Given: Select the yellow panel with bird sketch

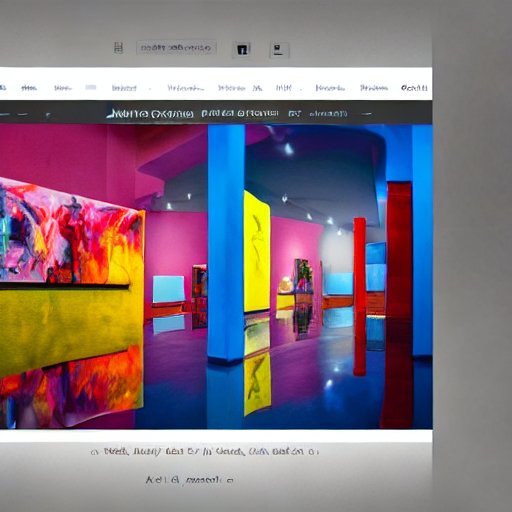Looking at the screenshot, I should 257,252.
